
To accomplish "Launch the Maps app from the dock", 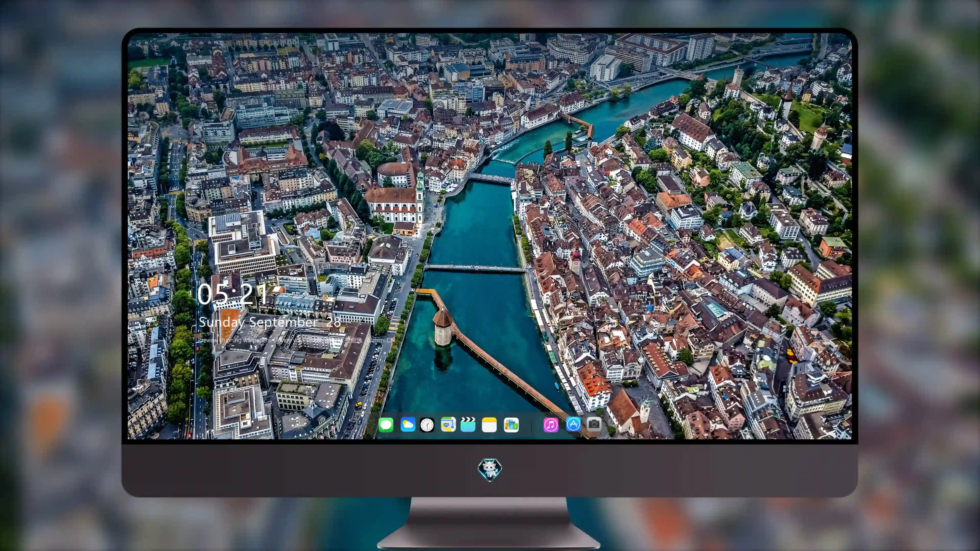I will click(x=448, y=424).
